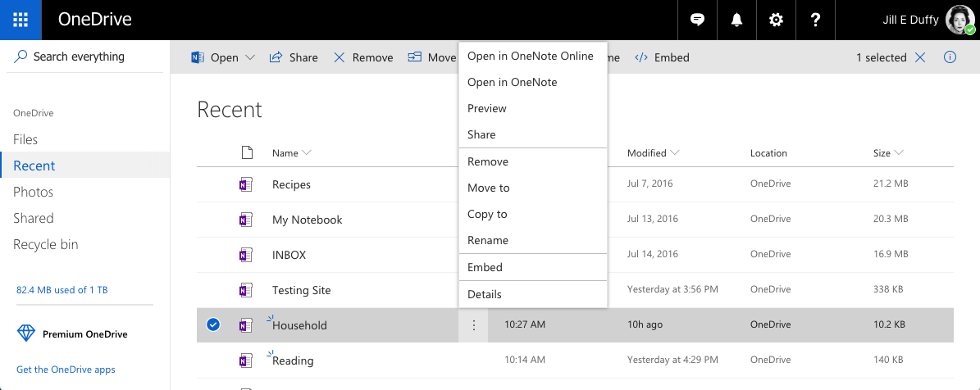
Task: Select Copy to in the context menu
Action: pos(533,214)
